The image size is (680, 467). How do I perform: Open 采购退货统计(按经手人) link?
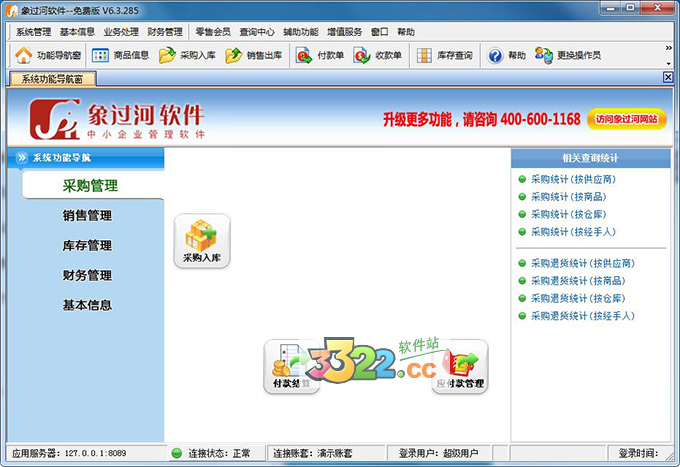point(582,316)
